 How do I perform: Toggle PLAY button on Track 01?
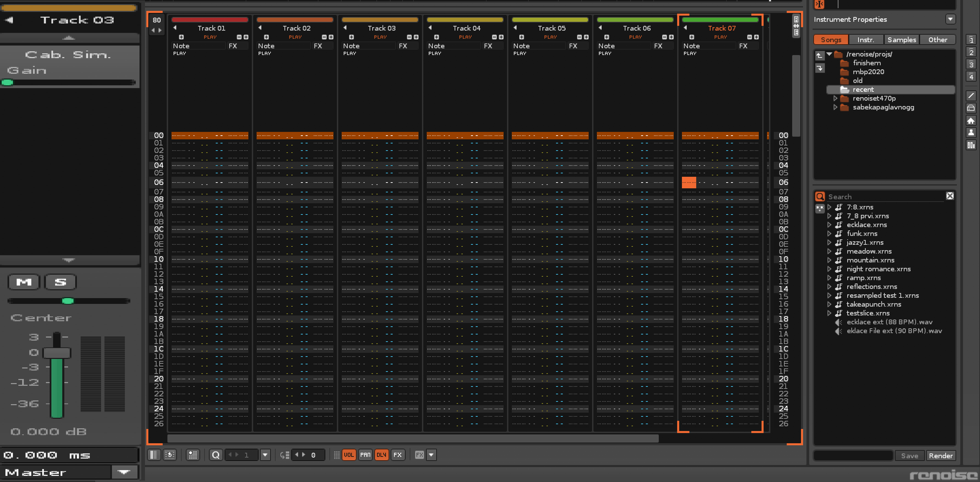211,37
